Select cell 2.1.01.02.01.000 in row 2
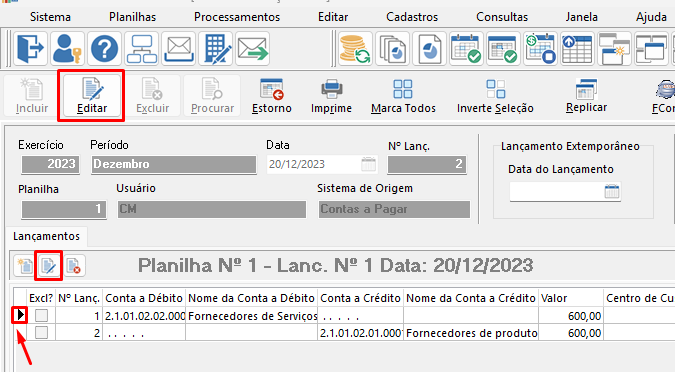675x372 pixels. [x=360, y=333]
